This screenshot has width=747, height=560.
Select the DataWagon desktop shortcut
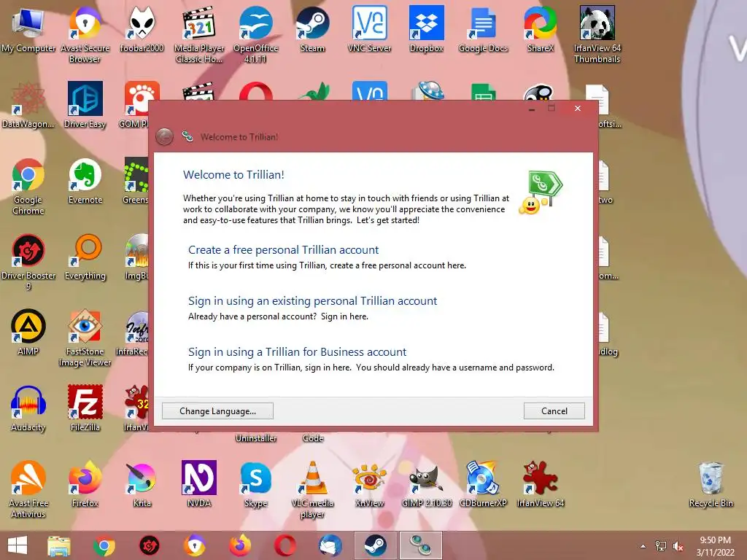coord(28,106)
